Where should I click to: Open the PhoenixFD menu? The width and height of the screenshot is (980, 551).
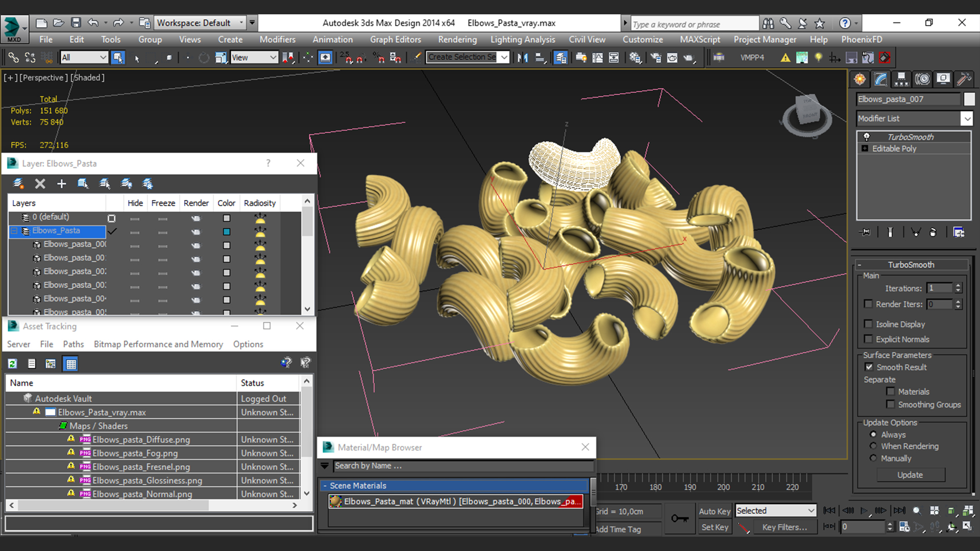coord(862,39)
